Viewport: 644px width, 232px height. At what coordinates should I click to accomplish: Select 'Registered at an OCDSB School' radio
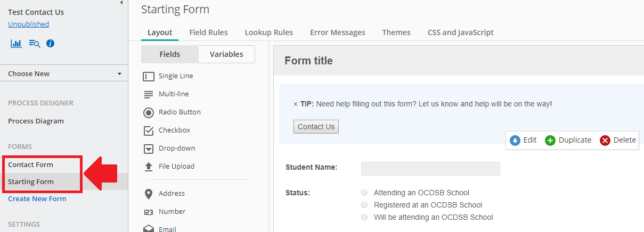(364, 205)
